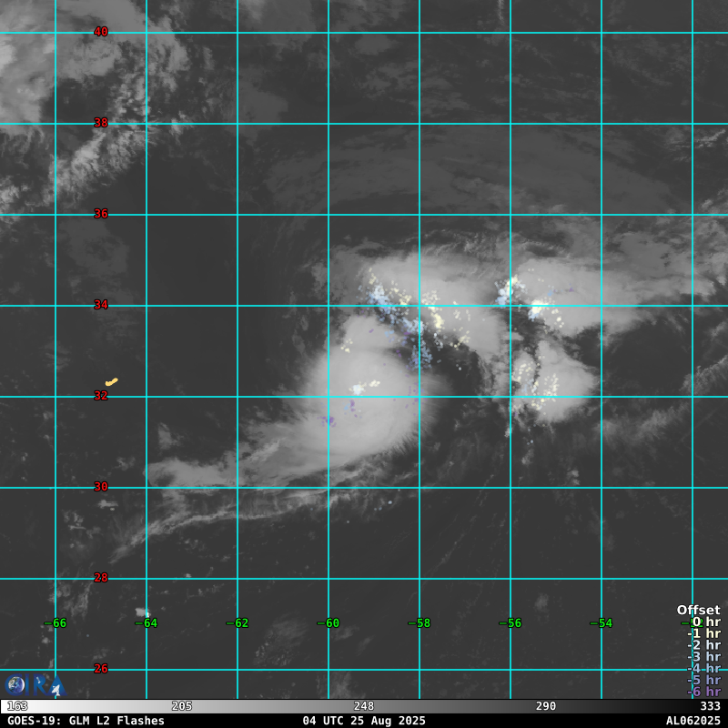
Task: Click the longitude label -60
Action: point(329,623)
